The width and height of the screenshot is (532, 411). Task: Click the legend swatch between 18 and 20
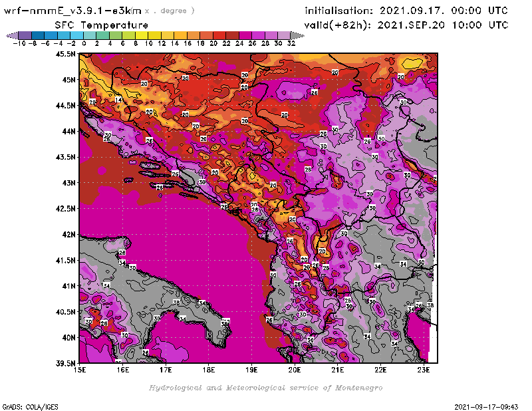(207, 35)
